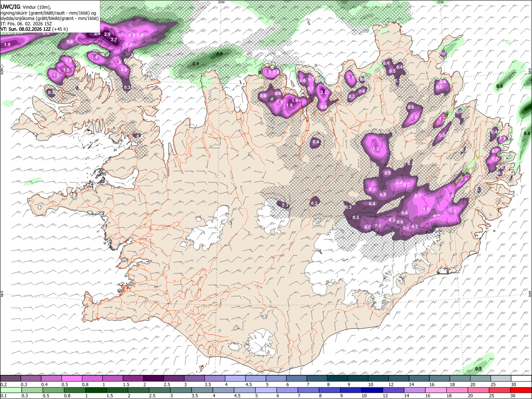The height and width of the screenshot is (399, 532).
Task: Click the darkest green 1 swatch in lower legend
Action: coord(96,390)
